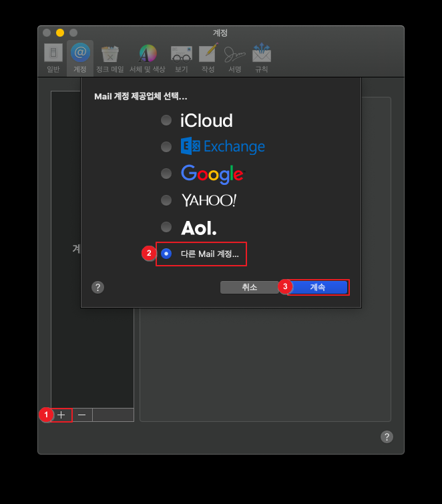The image size is (442, 504).
Task: Open the 일반 (General) preferences pane
Action: click(53, 58)
